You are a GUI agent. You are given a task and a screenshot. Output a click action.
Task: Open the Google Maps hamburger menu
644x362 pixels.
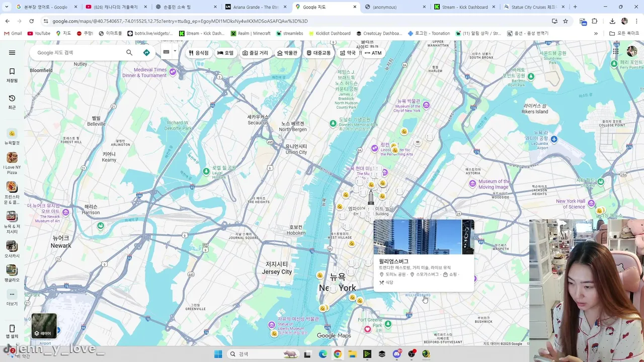[x=12, y=53]
